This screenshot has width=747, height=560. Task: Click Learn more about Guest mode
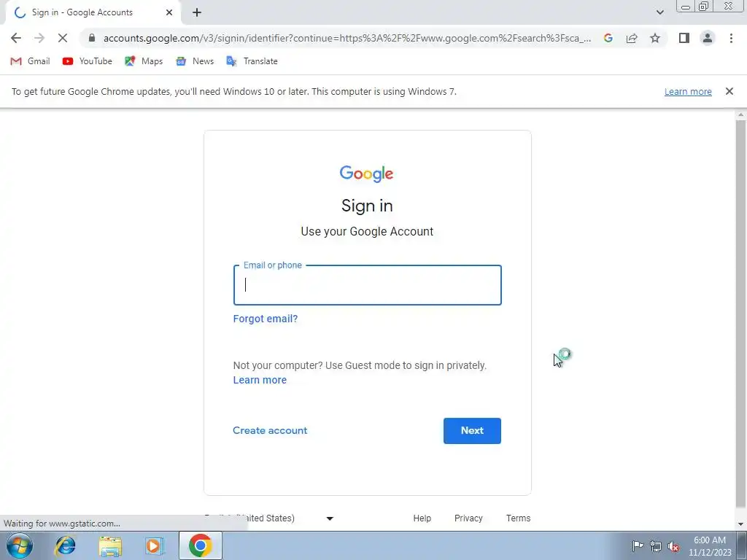tap(260, 380)
